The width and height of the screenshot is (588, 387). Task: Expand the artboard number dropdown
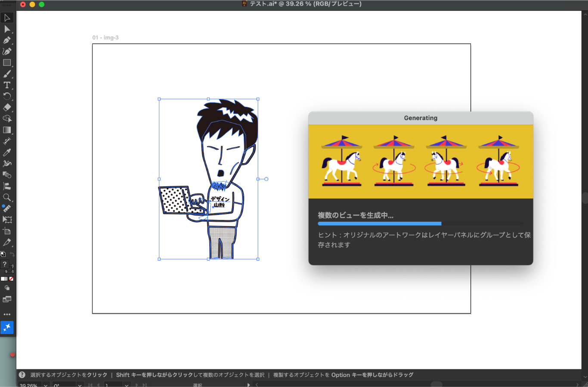point(127,385)
